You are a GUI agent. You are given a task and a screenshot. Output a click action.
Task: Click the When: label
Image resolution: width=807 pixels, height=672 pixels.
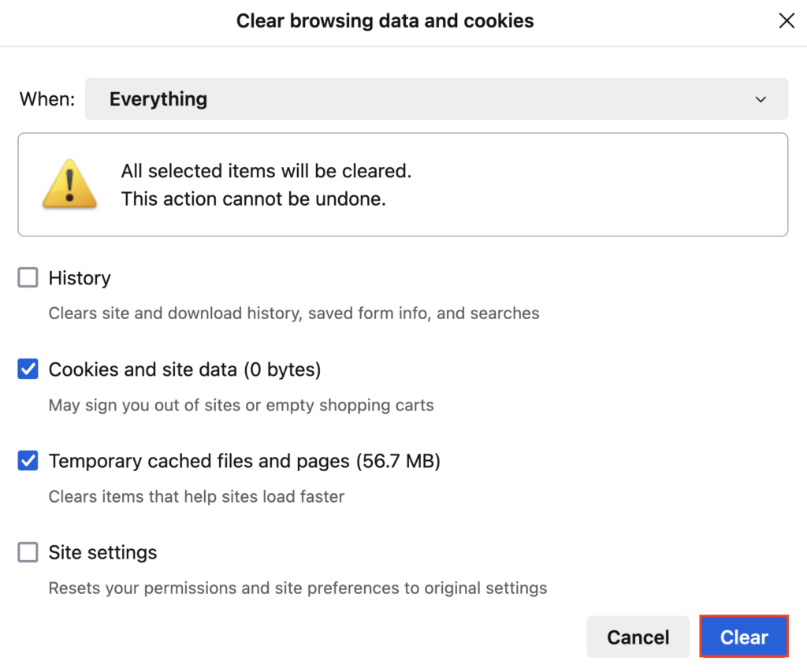coord(46,98)
